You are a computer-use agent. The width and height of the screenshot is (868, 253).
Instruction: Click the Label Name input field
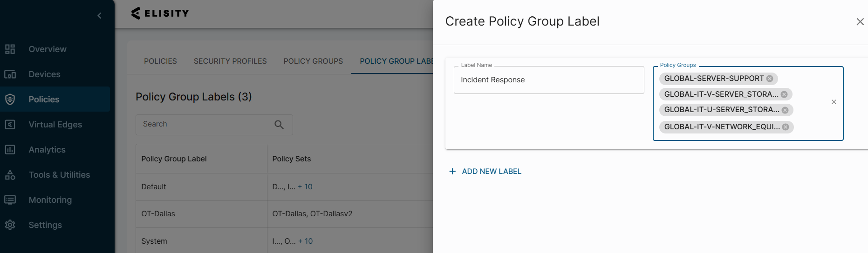(548, 80)
